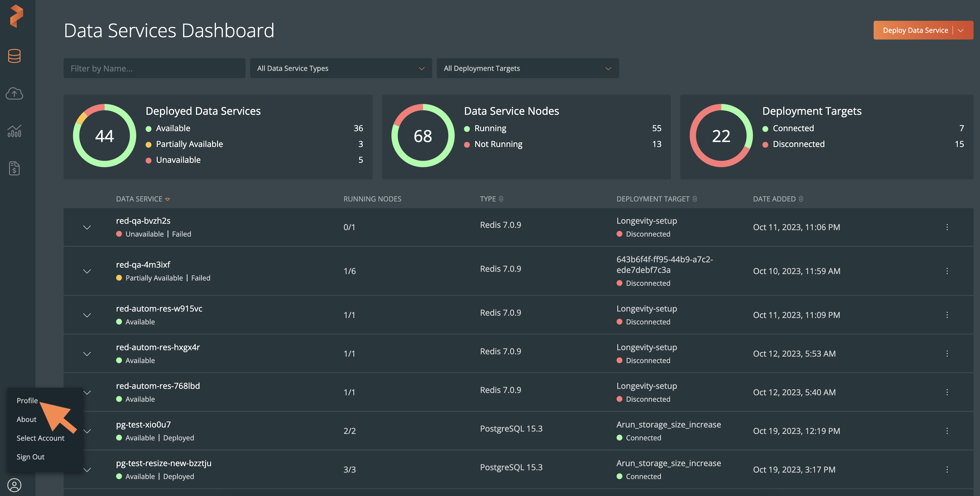
Task: Click the Partially Available legend row
Action: [254, 144]
